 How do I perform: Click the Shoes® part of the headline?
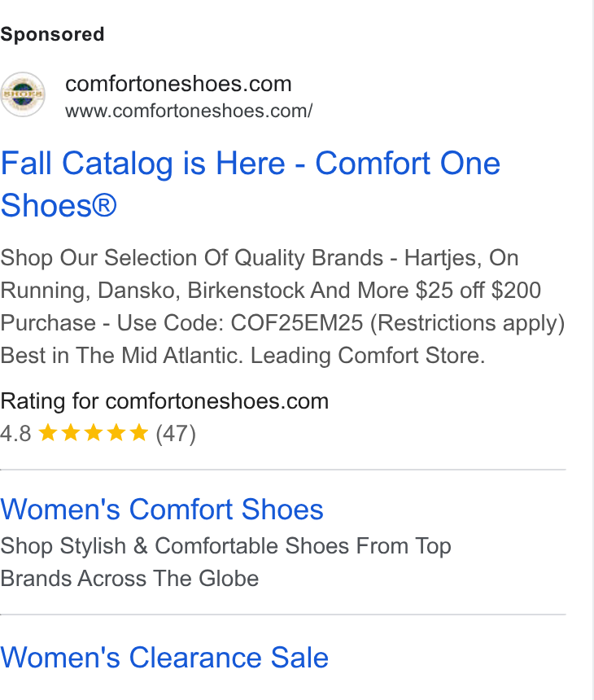point(59,206)
